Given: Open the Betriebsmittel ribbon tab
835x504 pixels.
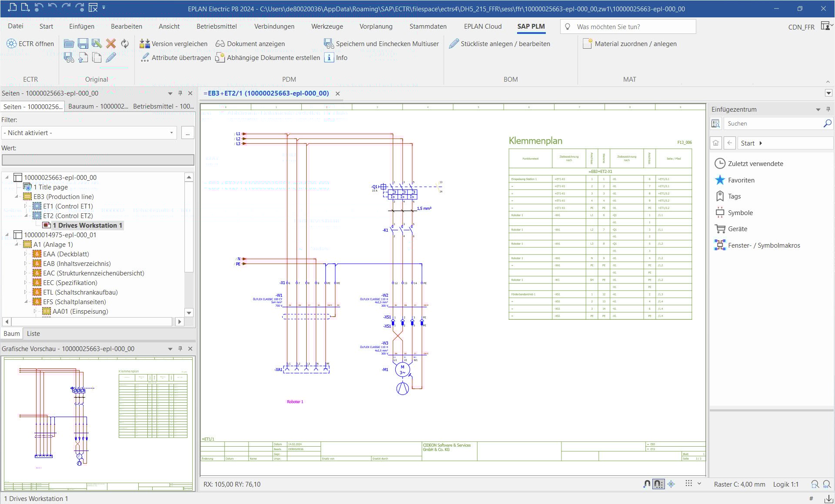Looking at the screenshot, I should (x=217, y=27).
